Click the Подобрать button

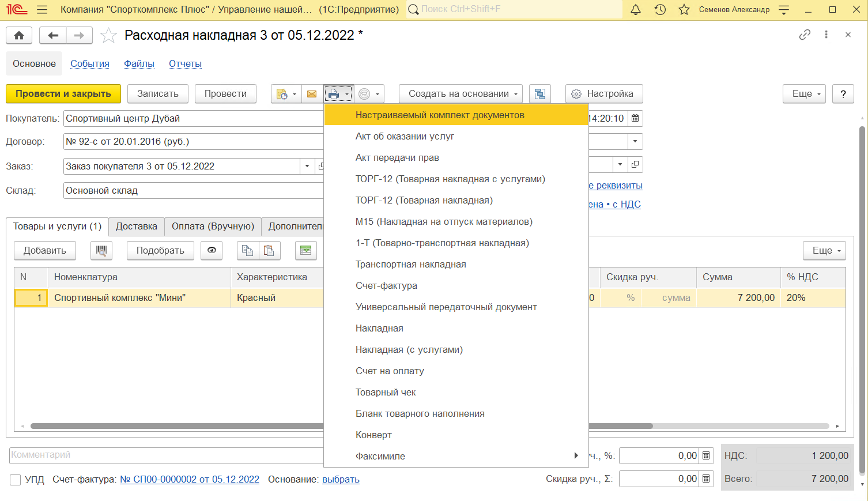click(x=160, y=251)
